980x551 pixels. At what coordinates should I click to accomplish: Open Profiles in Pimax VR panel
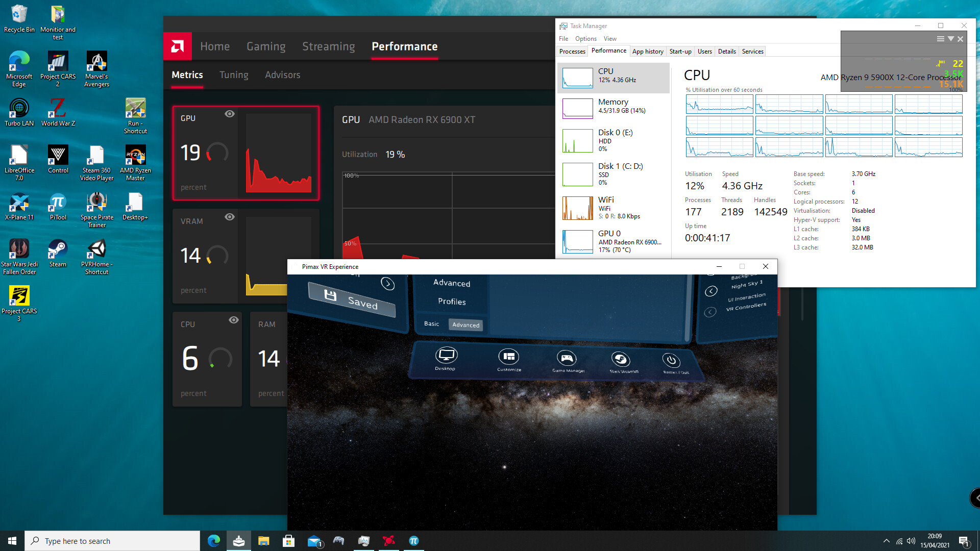coord(452,302)
